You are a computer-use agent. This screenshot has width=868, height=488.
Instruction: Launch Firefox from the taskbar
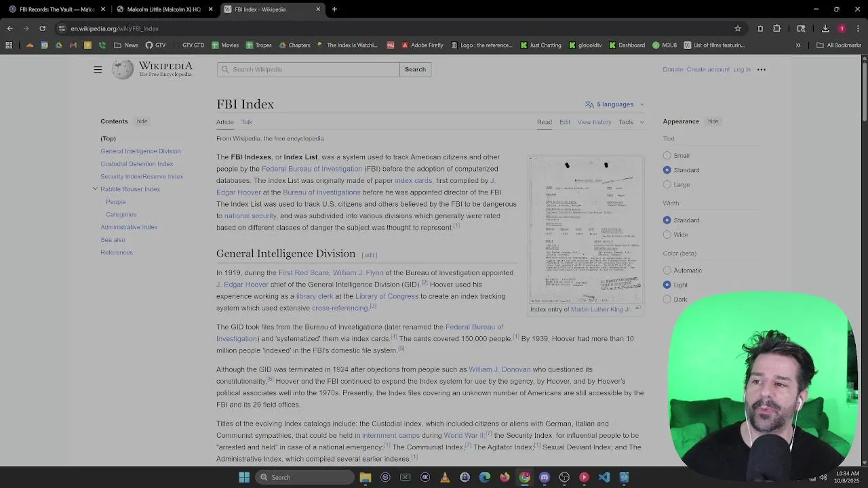tap(505, 477)
